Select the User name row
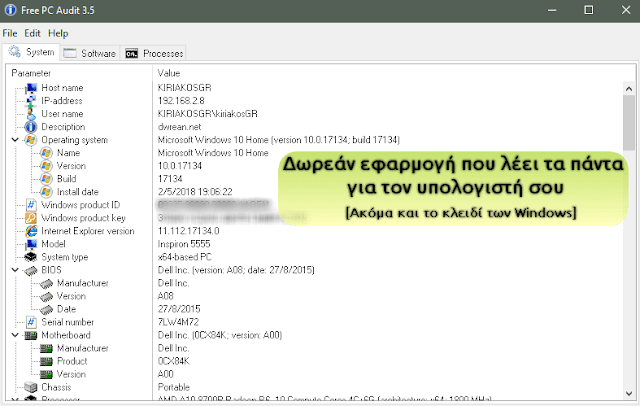Screen dimensions: 640x406 click(315, 114)
